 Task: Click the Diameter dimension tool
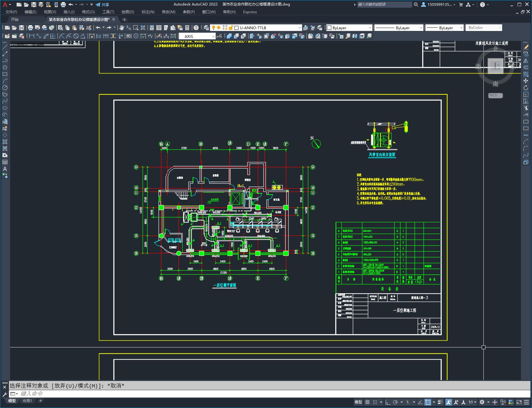[x=76, y=36]
